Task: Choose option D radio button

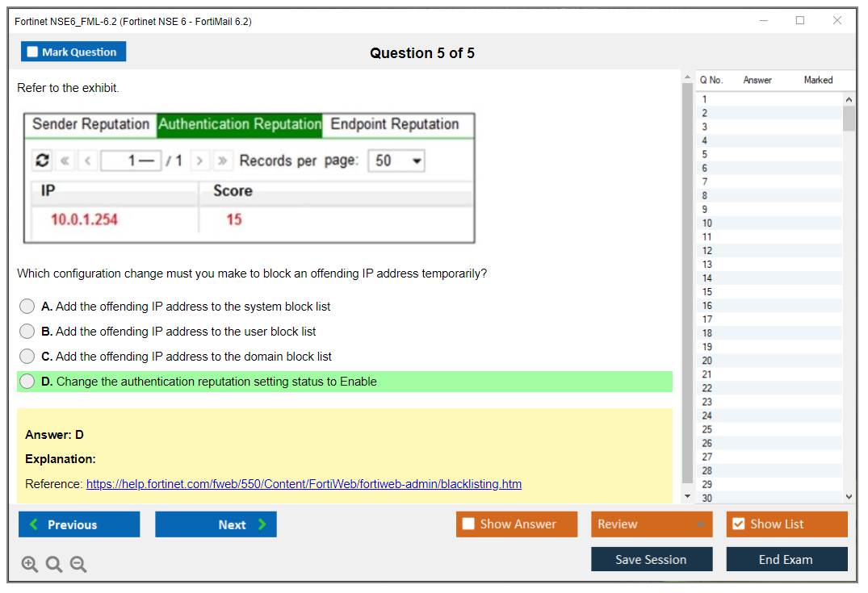Action: click(x=27, y=382)
